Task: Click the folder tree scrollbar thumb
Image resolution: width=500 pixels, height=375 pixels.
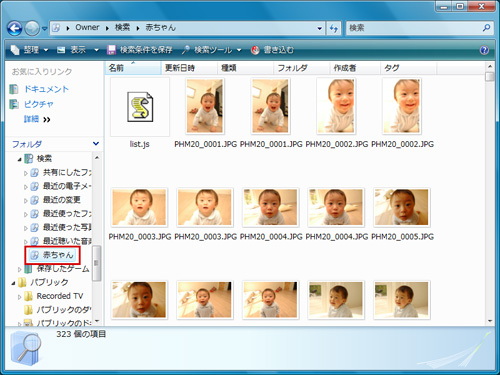Action: (97, 263)
